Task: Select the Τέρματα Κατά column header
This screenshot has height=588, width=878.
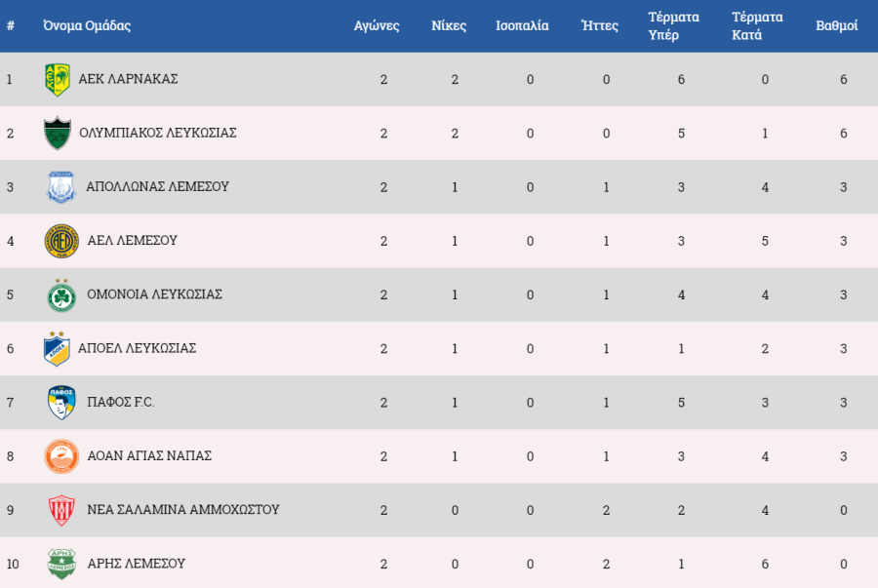Action: pos(757,25)
